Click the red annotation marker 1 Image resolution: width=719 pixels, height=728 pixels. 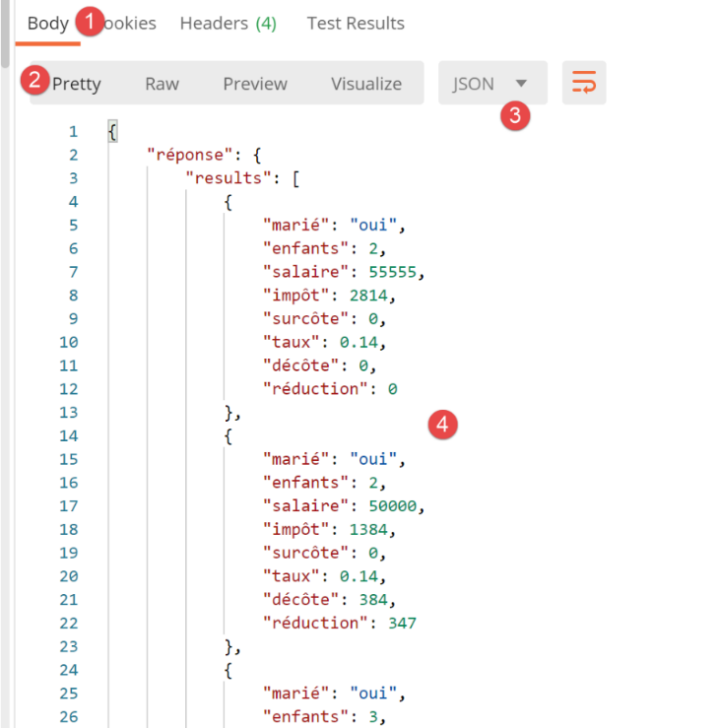click(91, 23)
